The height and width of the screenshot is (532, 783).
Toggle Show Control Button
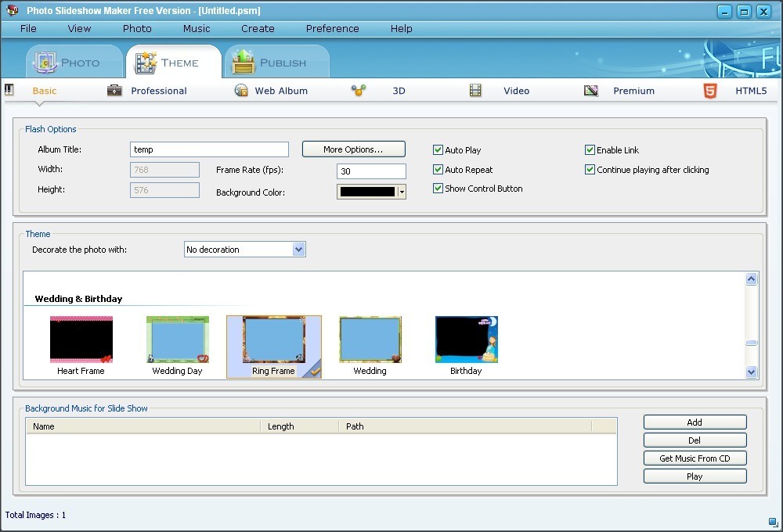[x=438, y=188]
